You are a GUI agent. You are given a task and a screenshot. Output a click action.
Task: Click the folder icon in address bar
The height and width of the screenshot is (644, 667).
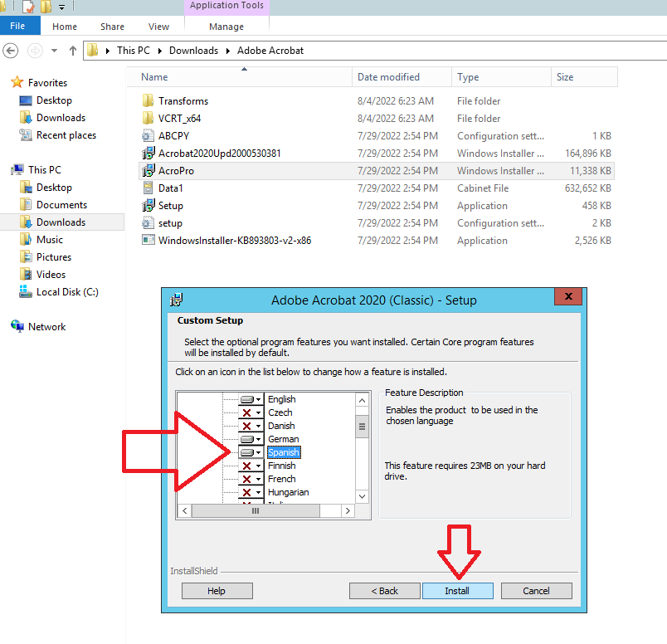[x=92, y=51]
